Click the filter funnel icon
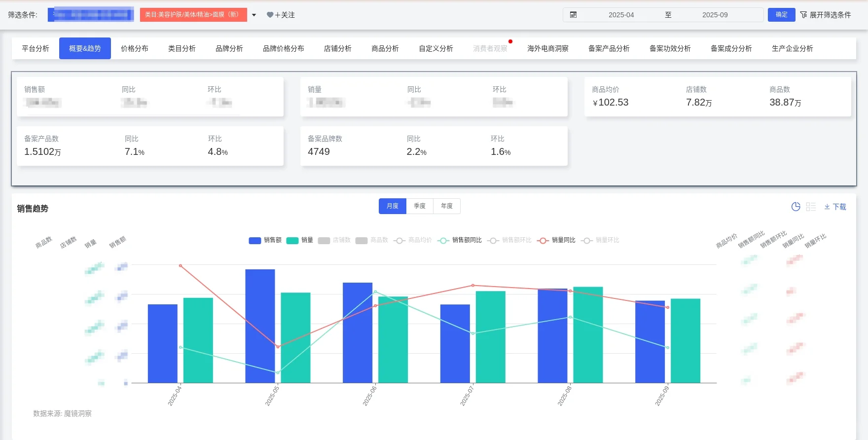Screen dimensions: 868x440 pyautogui.click(x=803, y=15)
